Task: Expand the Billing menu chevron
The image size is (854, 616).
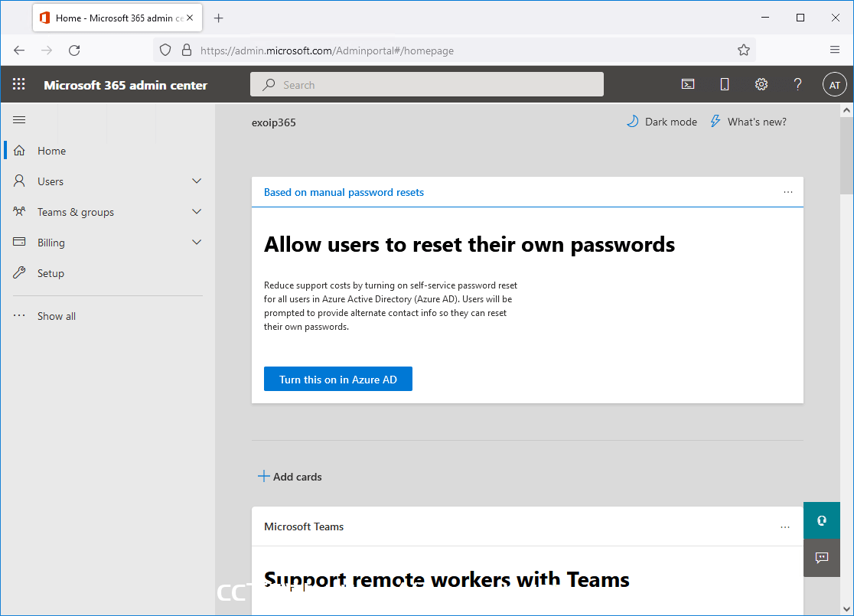Action: 197,242
